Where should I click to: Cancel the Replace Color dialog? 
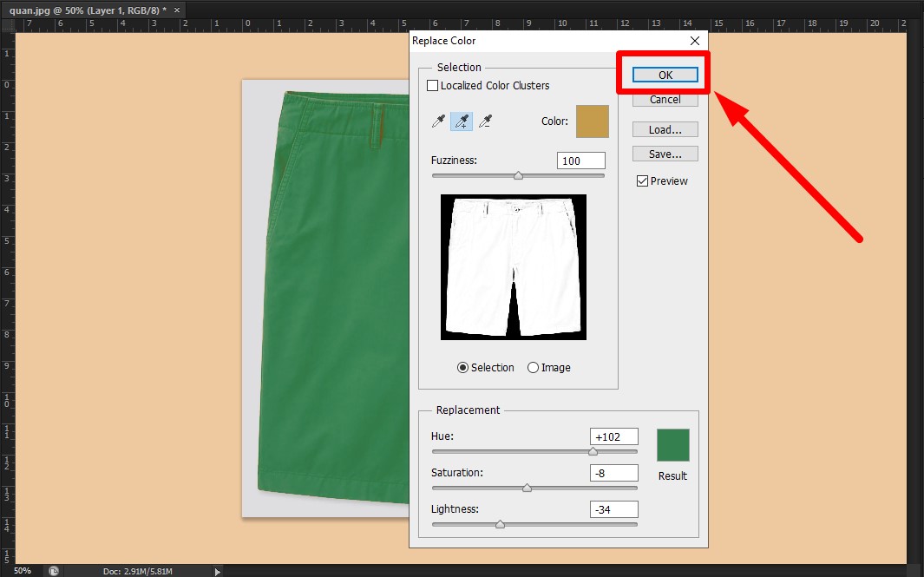[x=665, y=99]
